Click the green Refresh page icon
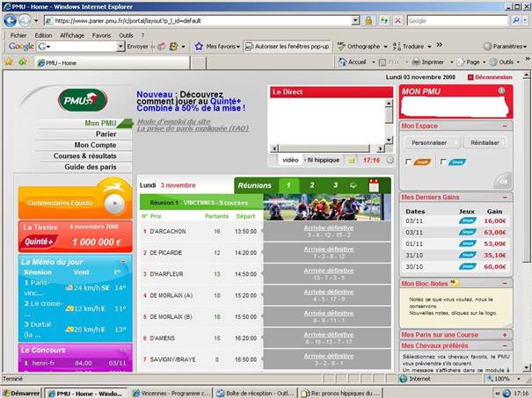The image size is (532, 398). tap(383, 21)
